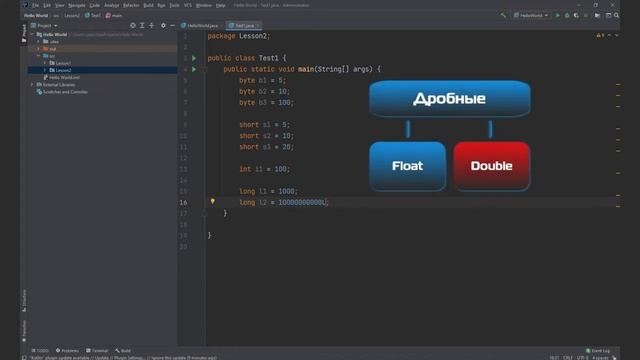Go to next highlighted error arrow

(616, 36)
